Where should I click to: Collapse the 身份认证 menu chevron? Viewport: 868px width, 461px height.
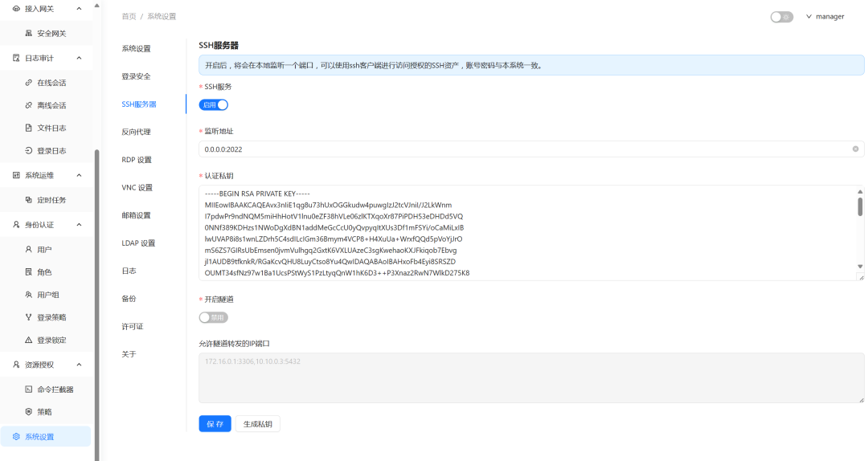click(x=79, y=225)
